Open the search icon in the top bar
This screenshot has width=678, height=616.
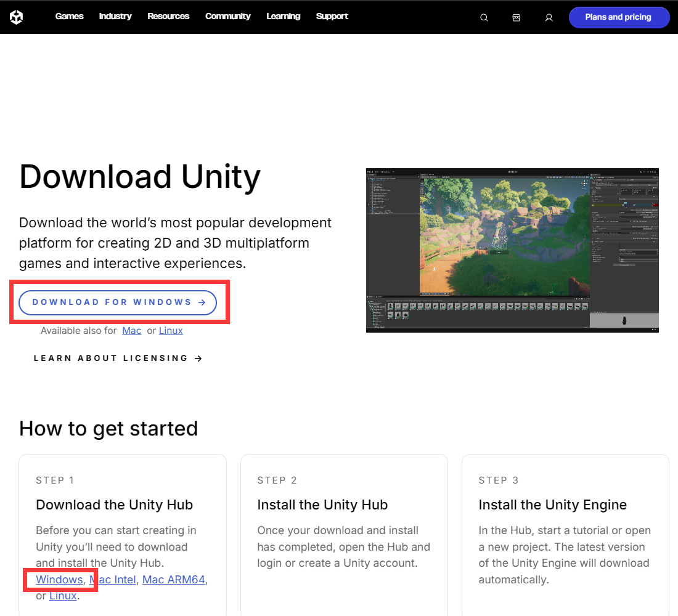coord(484,18)
